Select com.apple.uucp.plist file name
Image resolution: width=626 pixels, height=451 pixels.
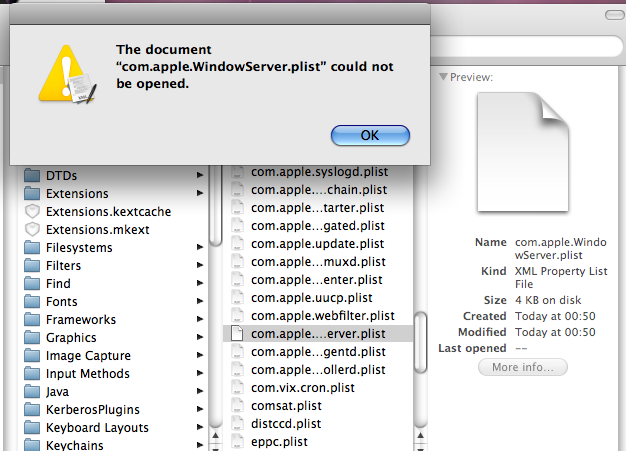(311, 297)
